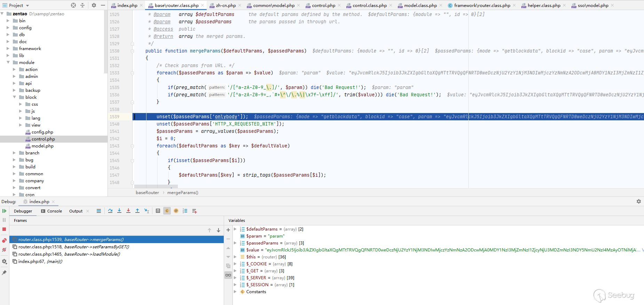Click the mergeParams() breadcrumb item
The height and width of the screenshot is (305, 644).
(183, 193)
